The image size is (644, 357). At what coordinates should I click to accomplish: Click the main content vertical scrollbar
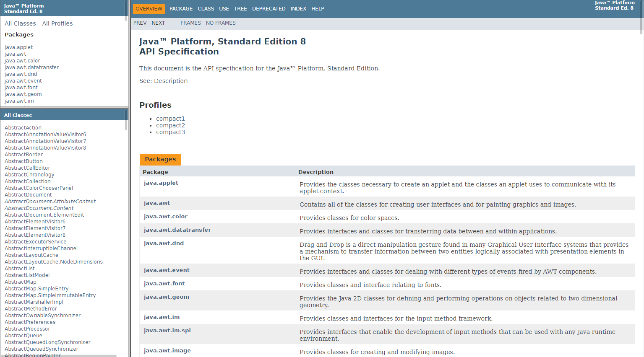[641, 17]
